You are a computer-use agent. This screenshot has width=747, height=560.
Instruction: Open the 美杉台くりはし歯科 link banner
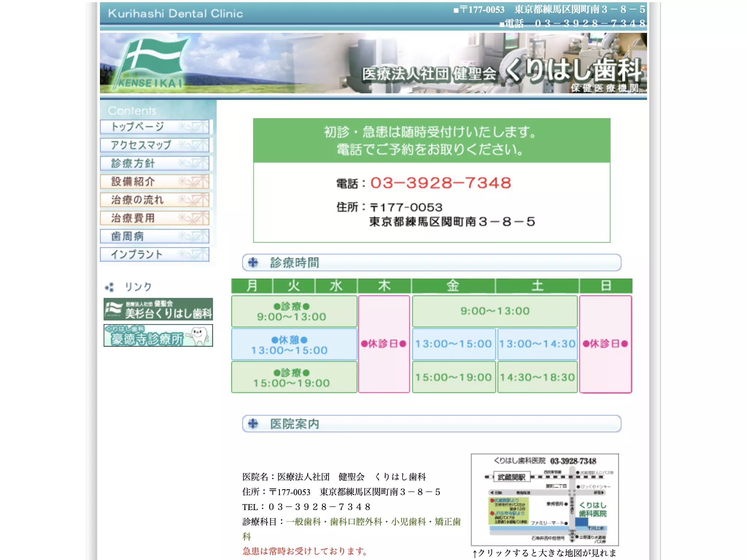tap(158, 309)
